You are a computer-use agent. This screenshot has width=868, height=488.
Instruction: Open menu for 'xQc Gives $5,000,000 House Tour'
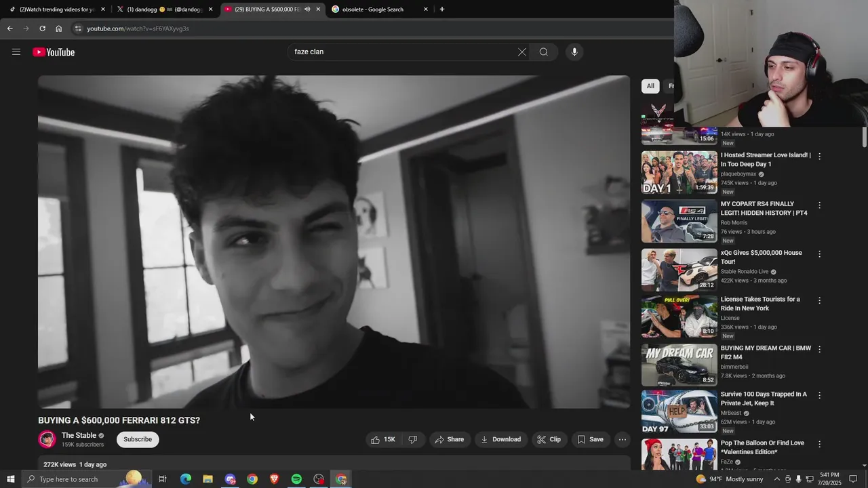[x=819, y=254]
